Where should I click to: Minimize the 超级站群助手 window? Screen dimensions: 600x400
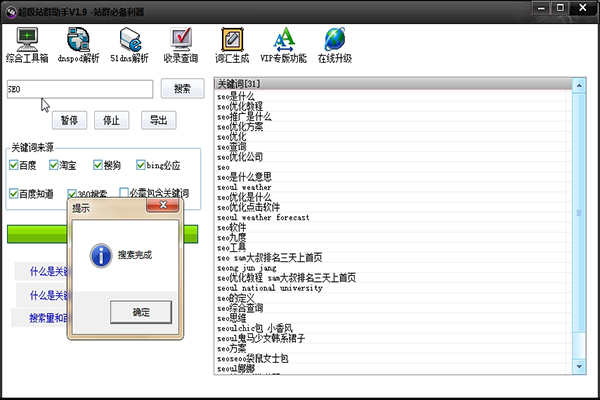tap(541, 8)
